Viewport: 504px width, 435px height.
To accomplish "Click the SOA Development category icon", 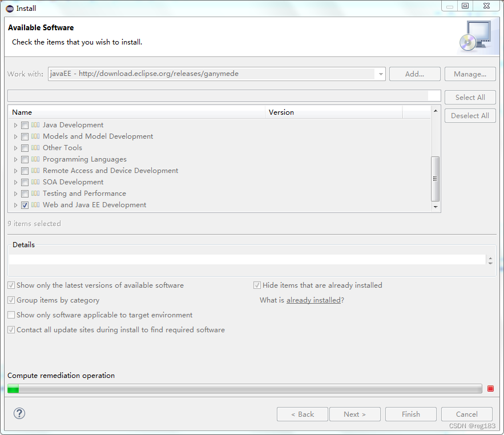I will (x=35, y=182).
